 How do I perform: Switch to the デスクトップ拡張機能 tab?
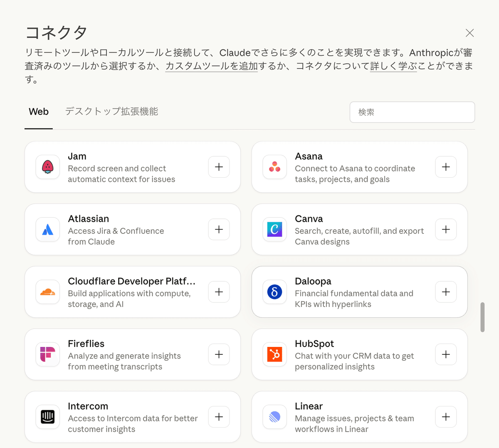coord(111,111)
